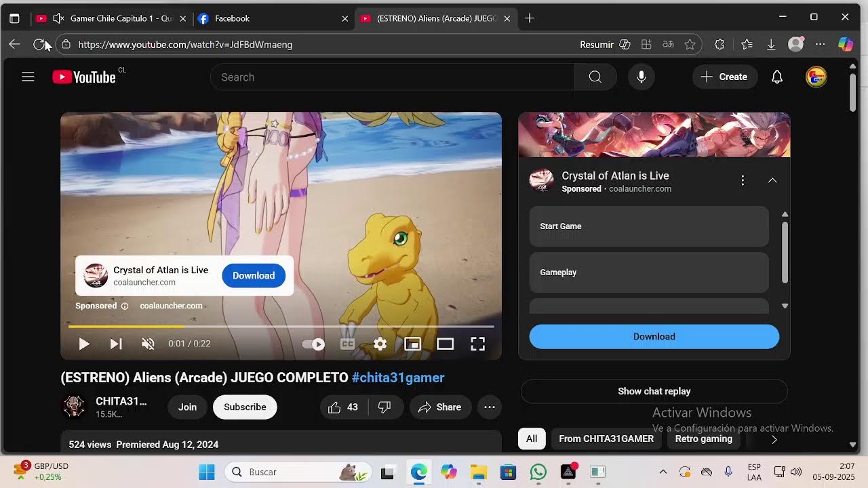Open ad info icon next to Sponsored
Screen dimensions: 868x488
point(125,306)
